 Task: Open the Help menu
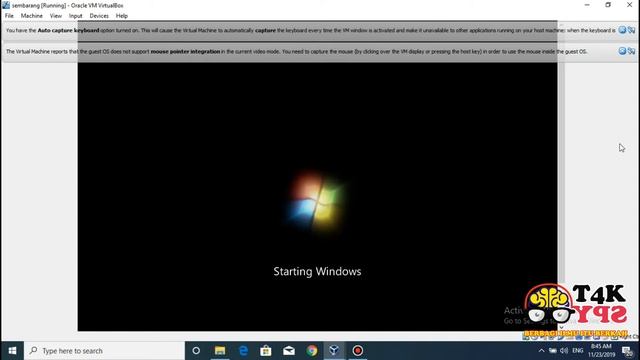122,16
